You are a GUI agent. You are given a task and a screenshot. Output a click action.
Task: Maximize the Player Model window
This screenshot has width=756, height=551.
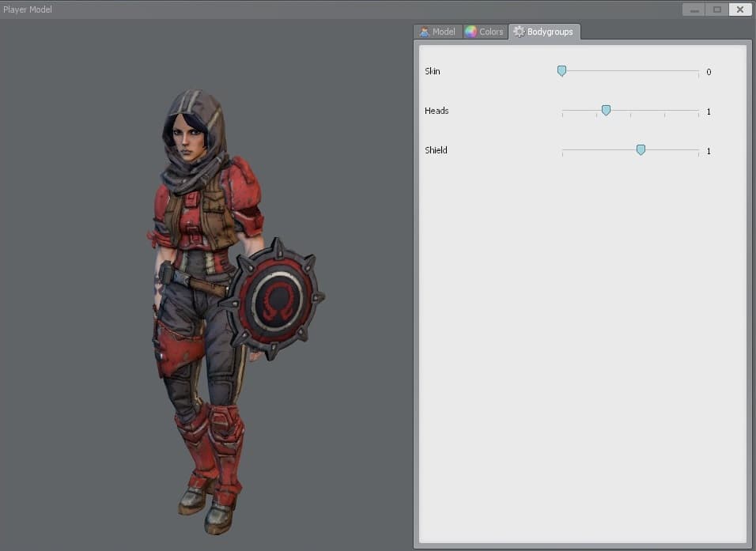(717, 9)
